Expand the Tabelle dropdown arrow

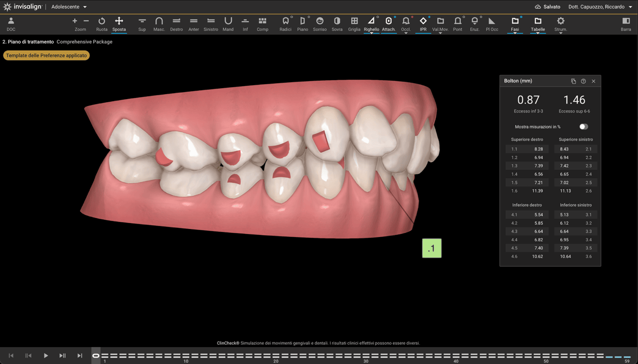point(538,33)
